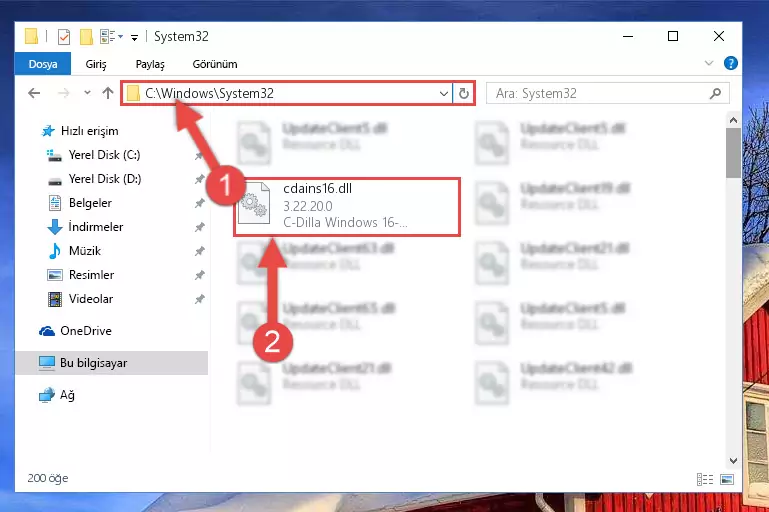Select OneDrive in the navigation pane

coord(86,331)
